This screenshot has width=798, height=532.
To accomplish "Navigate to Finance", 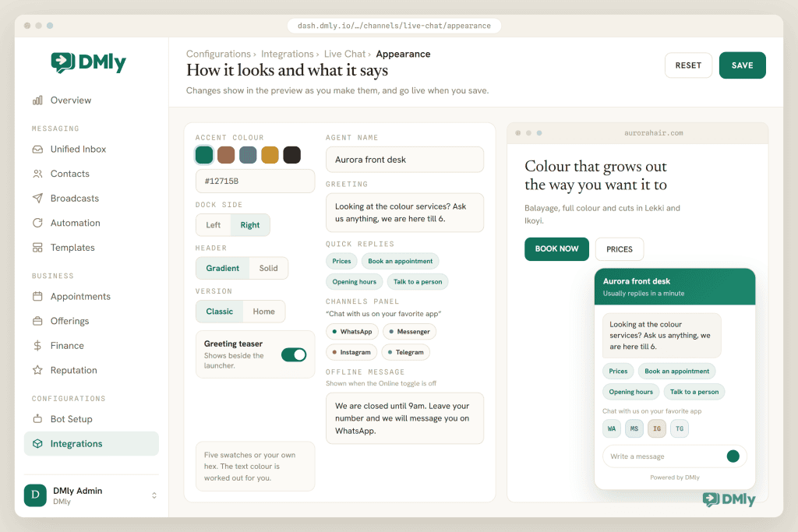I will point(91,345).
